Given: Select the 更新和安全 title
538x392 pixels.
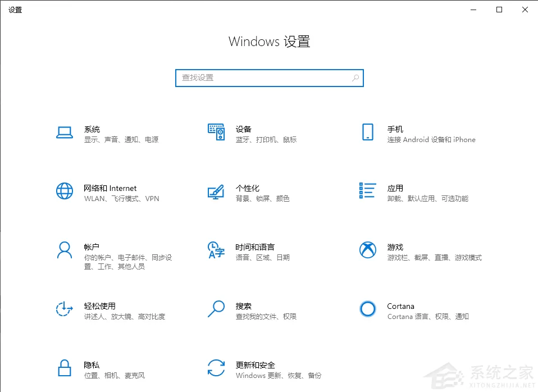Looking at the screenshot, I should coord(256,365).
